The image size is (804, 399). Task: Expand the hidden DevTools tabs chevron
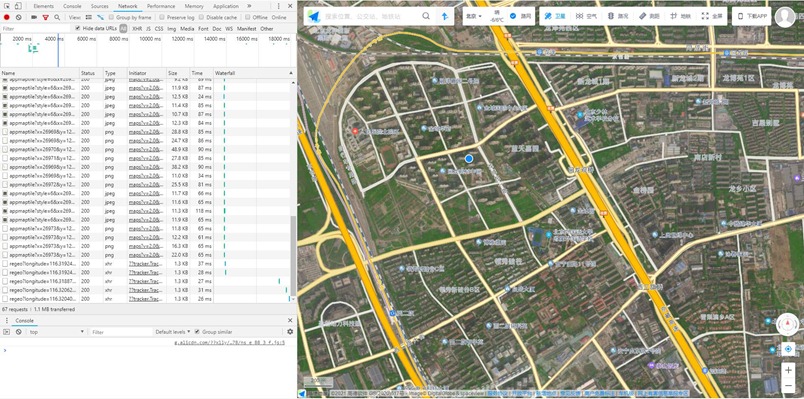[x=249, y=6]
